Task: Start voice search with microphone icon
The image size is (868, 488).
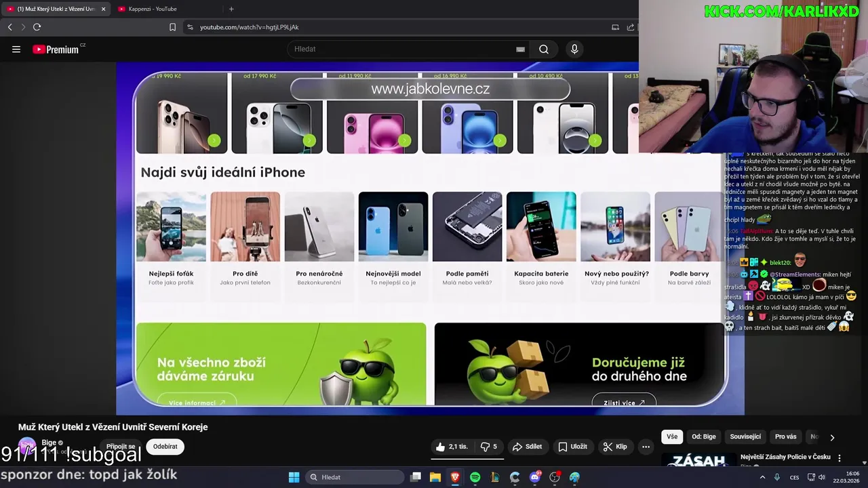Action: point(574,49)
